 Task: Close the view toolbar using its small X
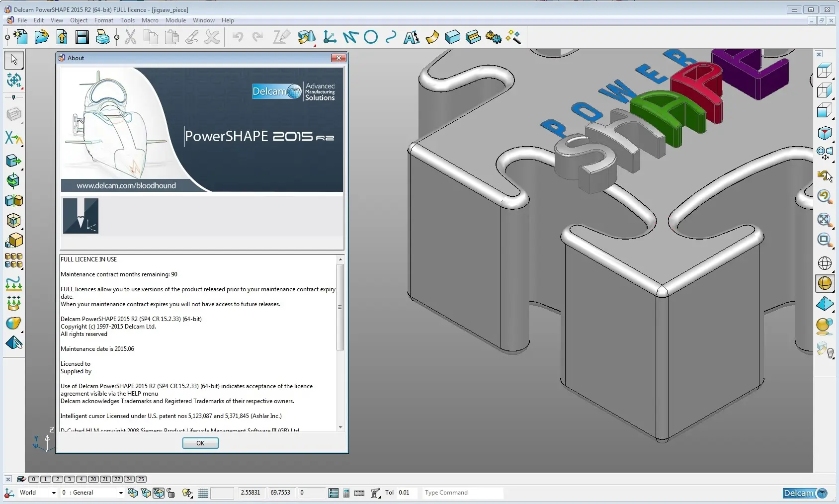[x=819, y=54]
